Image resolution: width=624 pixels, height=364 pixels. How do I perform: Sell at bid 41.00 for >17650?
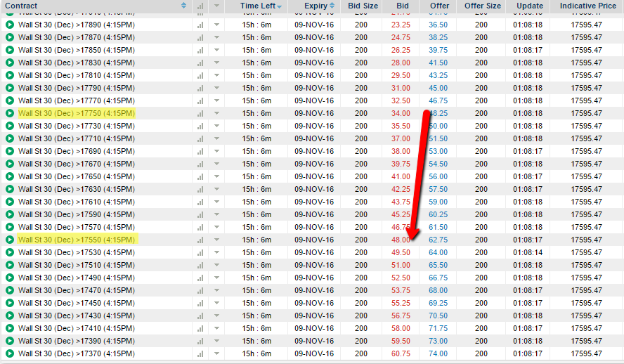[401, 176]
